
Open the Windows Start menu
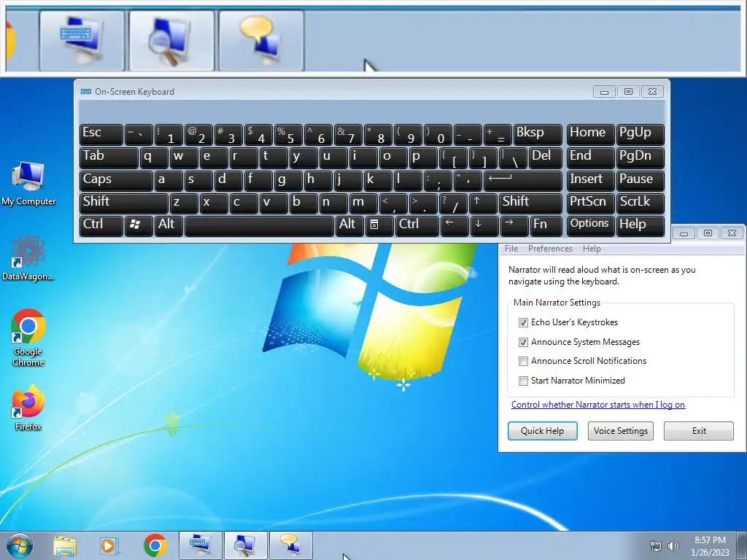(x=20, y=545)
